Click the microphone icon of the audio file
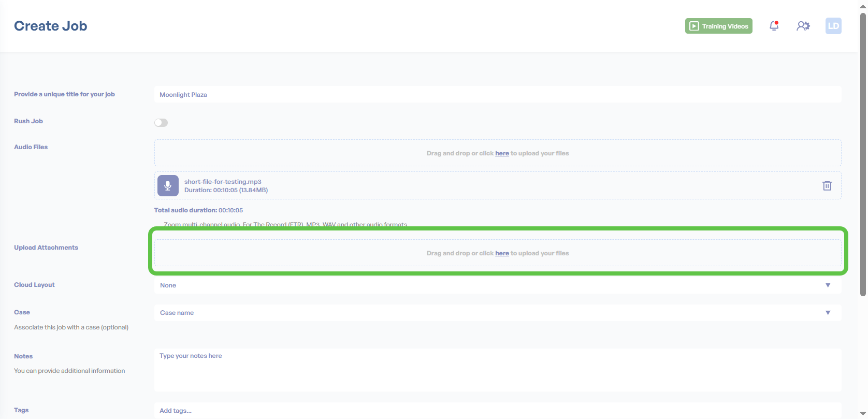 [x=168, y=185]
